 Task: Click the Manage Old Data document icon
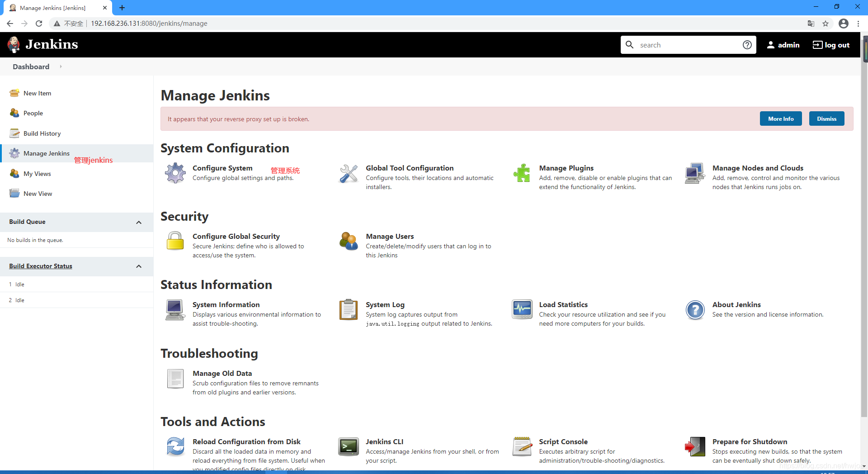pos(175,379)
